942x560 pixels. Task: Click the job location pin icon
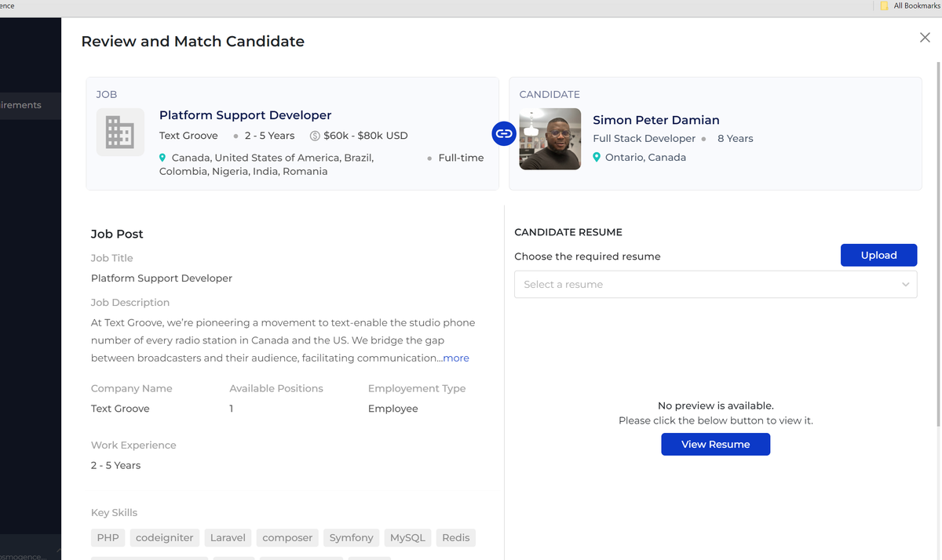pyautogui.click(x=163, y=158)
